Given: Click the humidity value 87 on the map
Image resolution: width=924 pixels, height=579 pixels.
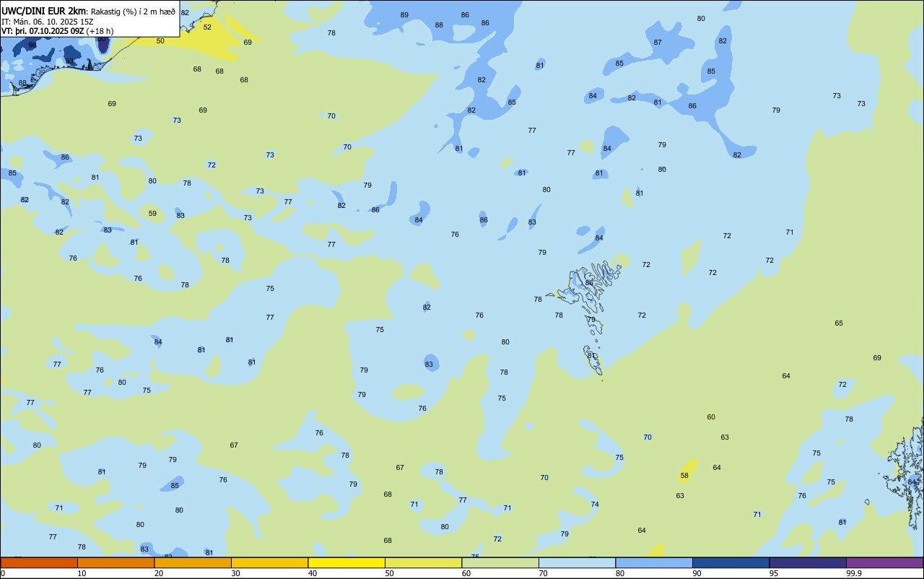Looking at the screenshot, I should click(658, 42).
